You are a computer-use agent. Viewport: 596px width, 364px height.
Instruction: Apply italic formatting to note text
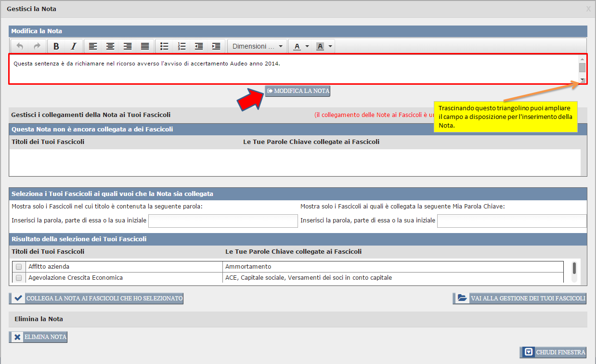(x=74, y=46)
